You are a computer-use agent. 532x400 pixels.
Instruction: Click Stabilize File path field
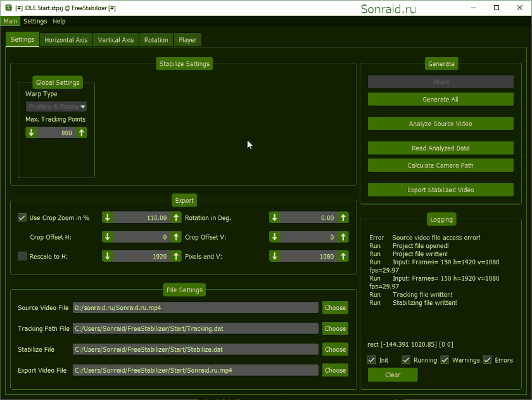(x=196, y=349)
